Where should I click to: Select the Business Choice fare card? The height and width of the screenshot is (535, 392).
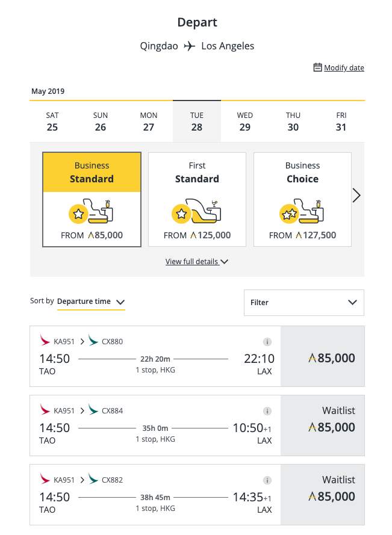(302, 199)
